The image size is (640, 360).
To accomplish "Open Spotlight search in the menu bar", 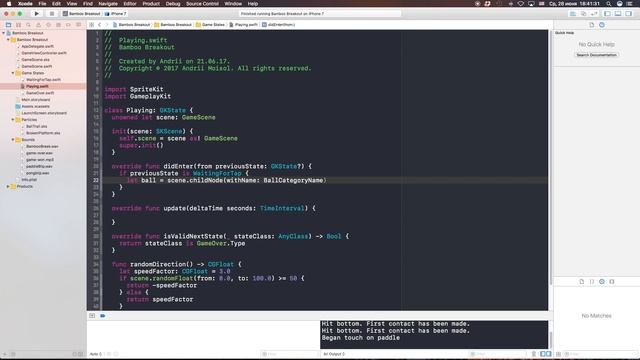I will coord(609,4).
